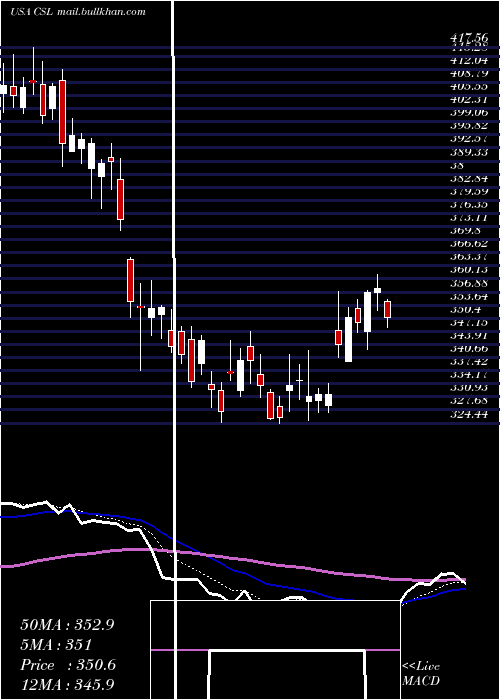The width and height of the screenshot is (500, 700).
Task: Click the 347.15 price axis label
Action: coord(468,323)
